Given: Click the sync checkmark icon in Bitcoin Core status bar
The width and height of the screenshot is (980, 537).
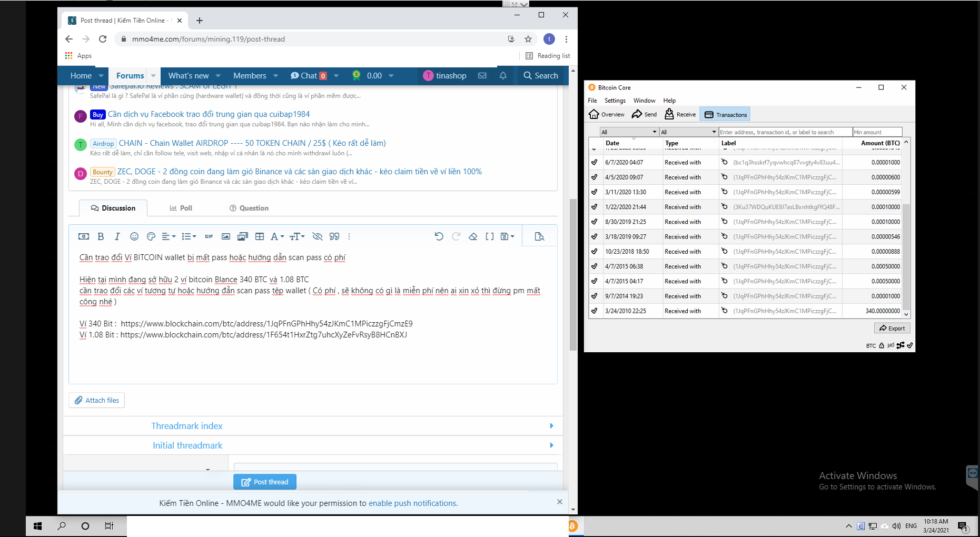Looking at the screenshot, I should (910, 345).
